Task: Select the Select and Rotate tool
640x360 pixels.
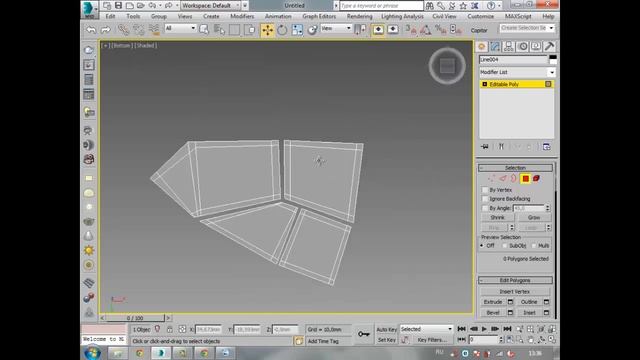Action: 282,30
